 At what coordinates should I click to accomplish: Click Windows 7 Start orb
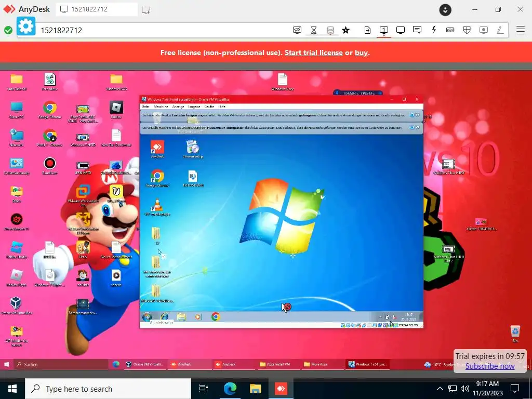pos(147,317)
